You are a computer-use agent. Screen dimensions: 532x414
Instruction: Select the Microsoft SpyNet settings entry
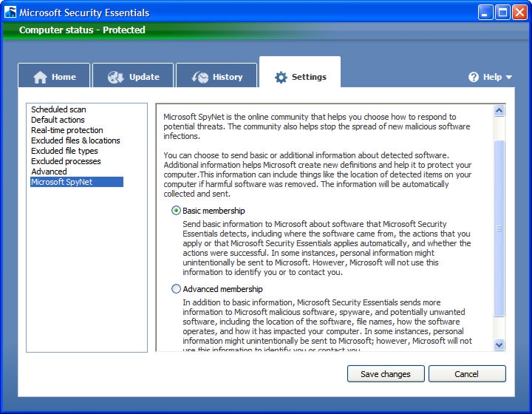coord(62,182)
